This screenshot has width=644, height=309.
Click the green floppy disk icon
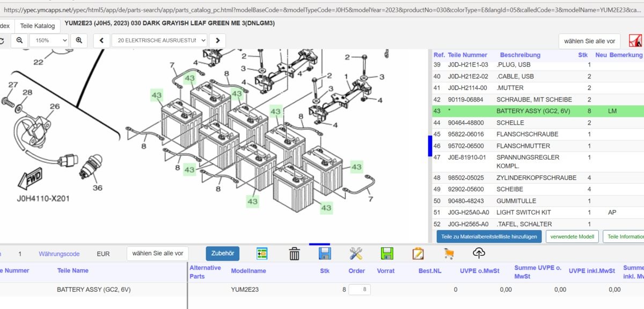387,254
